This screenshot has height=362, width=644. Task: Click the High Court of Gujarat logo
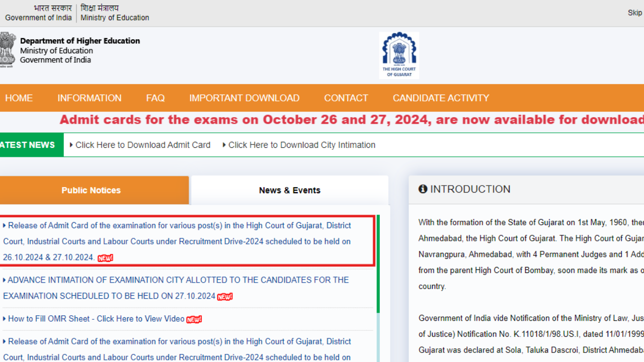399,54
